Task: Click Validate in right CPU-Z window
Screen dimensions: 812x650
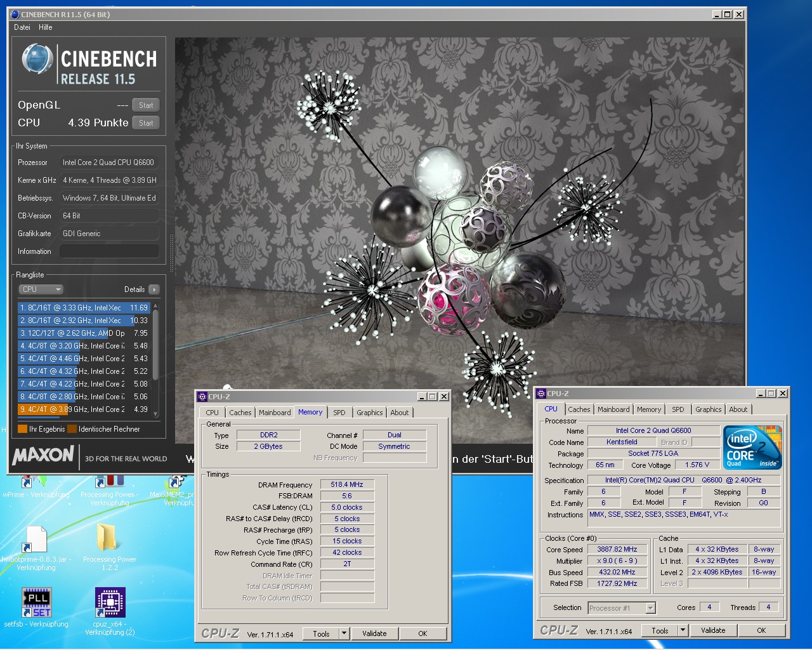Action: pyautogui.click(x=713, y=630)
